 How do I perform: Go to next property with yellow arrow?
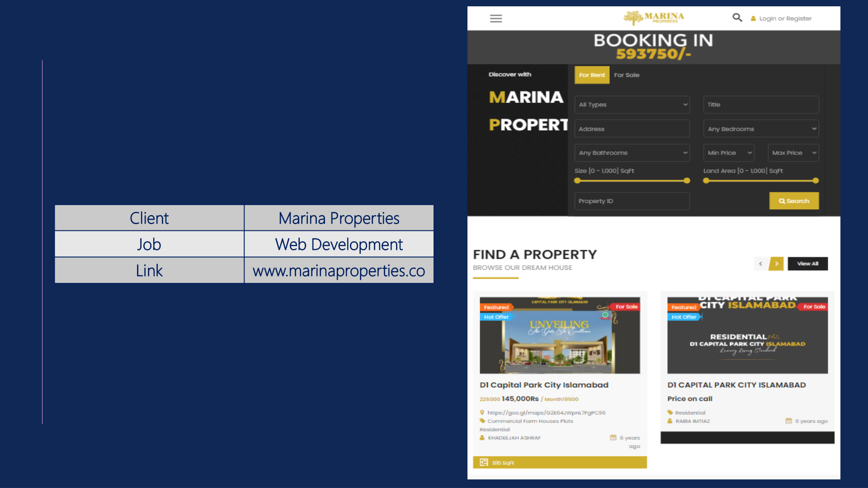pyautogui.click(x=776, y=264)
